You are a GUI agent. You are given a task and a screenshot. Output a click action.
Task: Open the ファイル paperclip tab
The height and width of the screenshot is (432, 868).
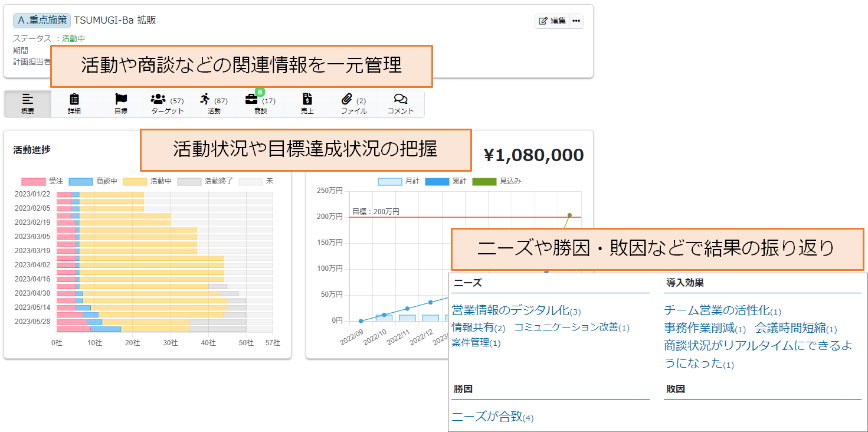pyautogui.click(x=354, y=104)
